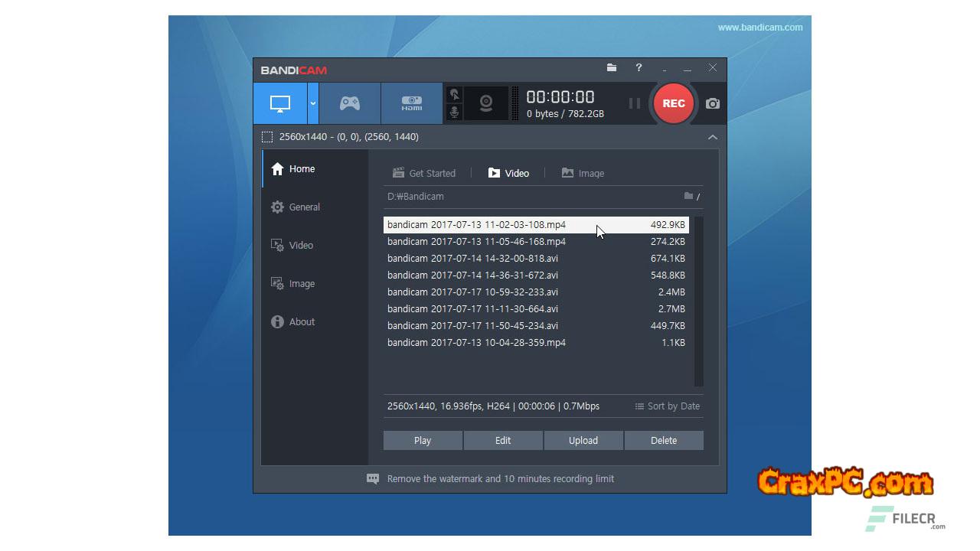Image resolution: width=980 pixels, height=551 pixels.
Task: Open the output folder icon in title bar
Action: (612, 67)
